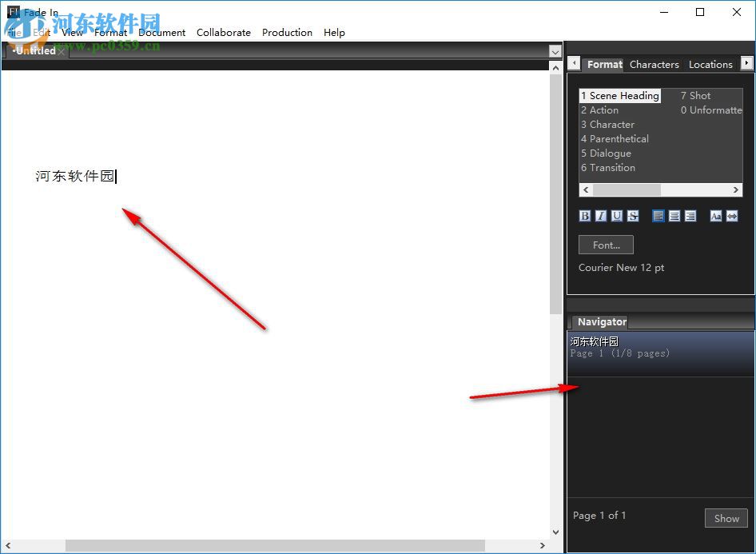Open the Aa text case option
This screenshot has width=756, height=554.
click(x=715, y=216)
